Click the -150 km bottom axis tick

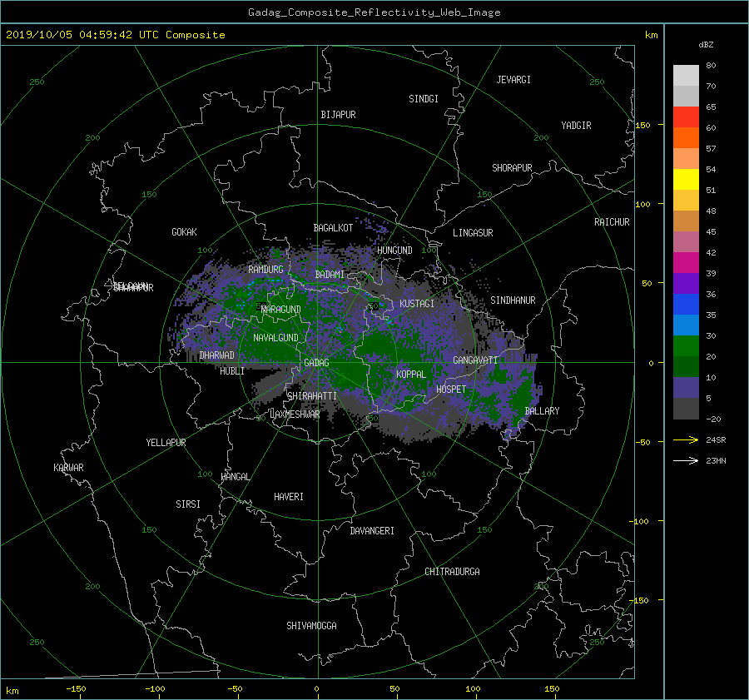pos(76,689)
